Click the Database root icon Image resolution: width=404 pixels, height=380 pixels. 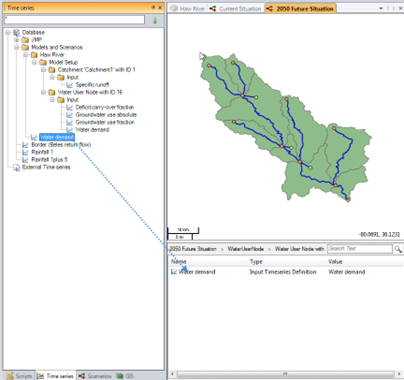(x=16, y=32)
